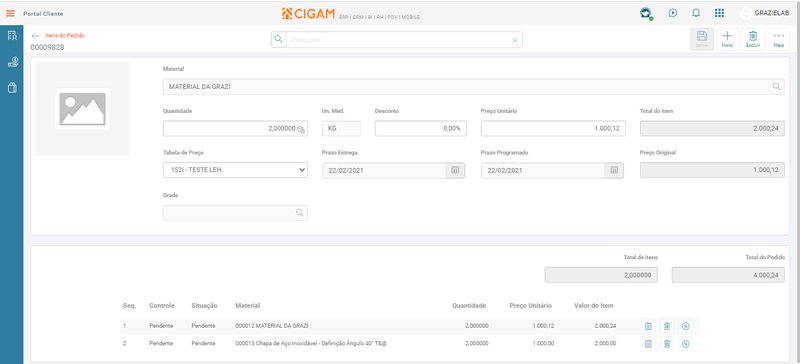Click the Total do item value 2.000,24
Viewport: 800px width, 364px height.
[x=712, y=129]
